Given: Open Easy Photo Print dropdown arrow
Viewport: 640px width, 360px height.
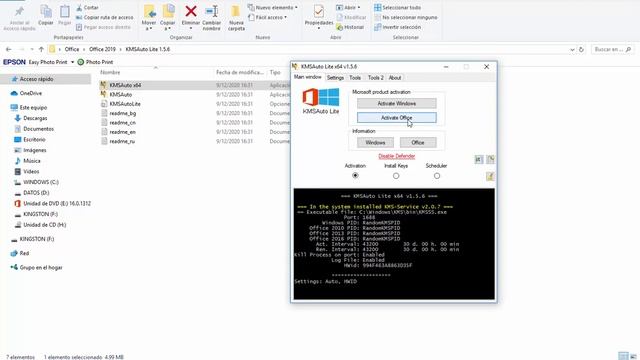Looking at the screenshot, I should 73,62.
